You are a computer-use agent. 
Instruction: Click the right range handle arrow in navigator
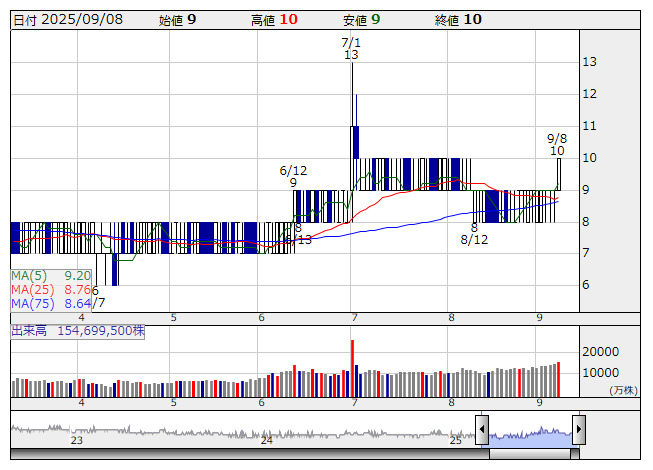pos(578,431)
